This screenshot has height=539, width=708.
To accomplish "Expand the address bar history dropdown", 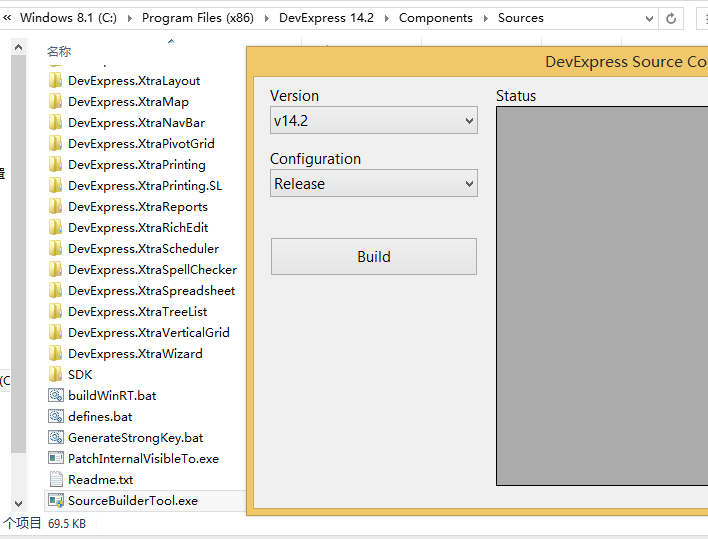I will [x=649, y=19].
